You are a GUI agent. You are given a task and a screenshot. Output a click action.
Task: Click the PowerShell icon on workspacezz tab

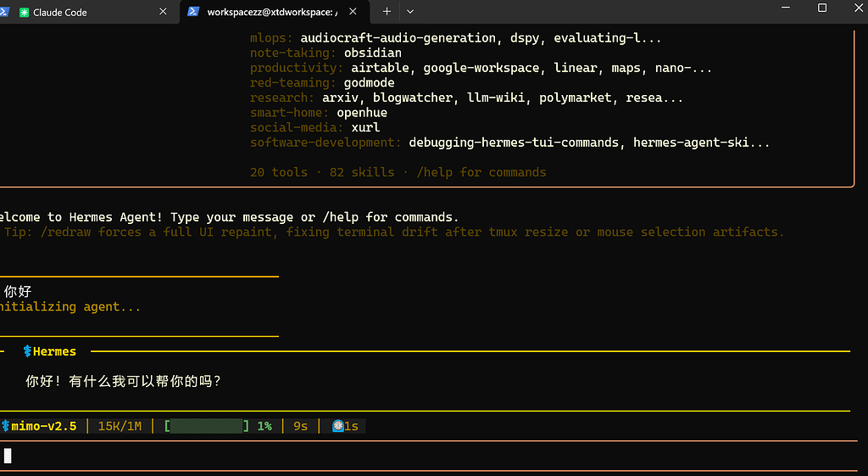pyautogui.click(x=193, y=12)
